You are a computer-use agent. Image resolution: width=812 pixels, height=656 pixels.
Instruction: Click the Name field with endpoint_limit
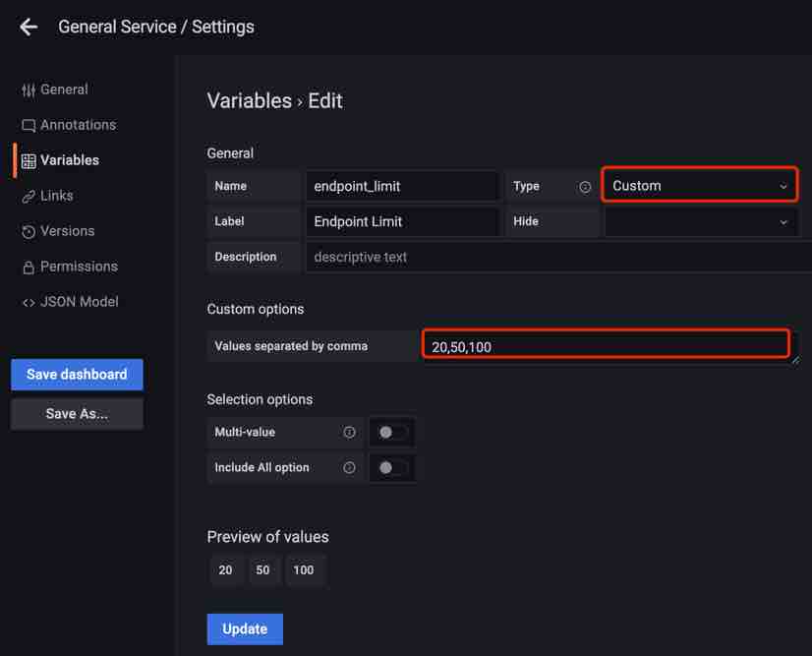pos(403,186)
